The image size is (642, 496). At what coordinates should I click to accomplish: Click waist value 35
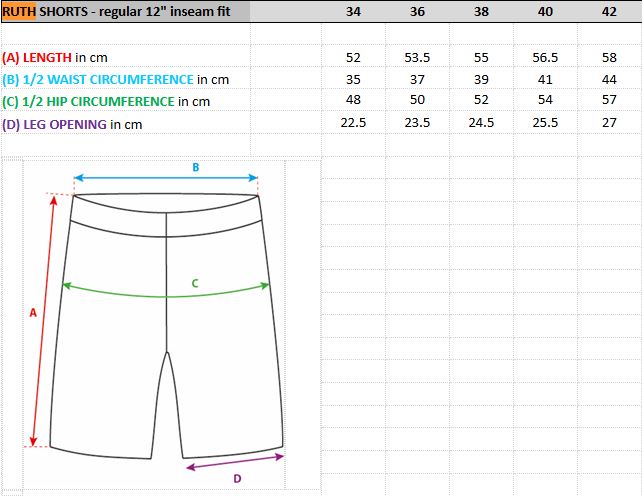click(x=353, y=79)
